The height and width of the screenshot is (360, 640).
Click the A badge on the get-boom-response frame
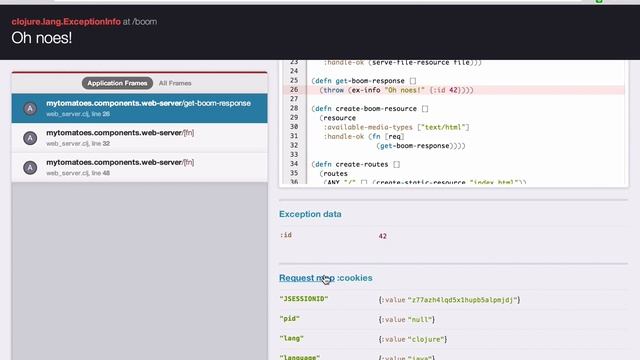pos(30,109)
